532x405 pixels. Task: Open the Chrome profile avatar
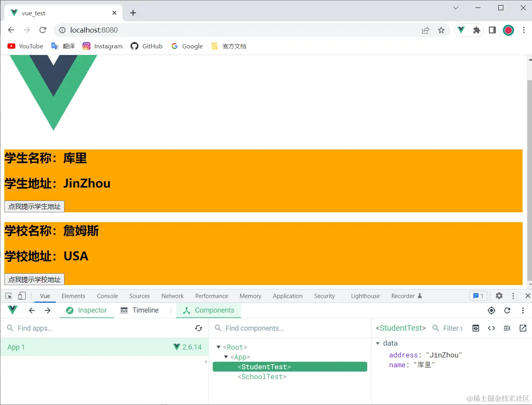click(508, 30)
